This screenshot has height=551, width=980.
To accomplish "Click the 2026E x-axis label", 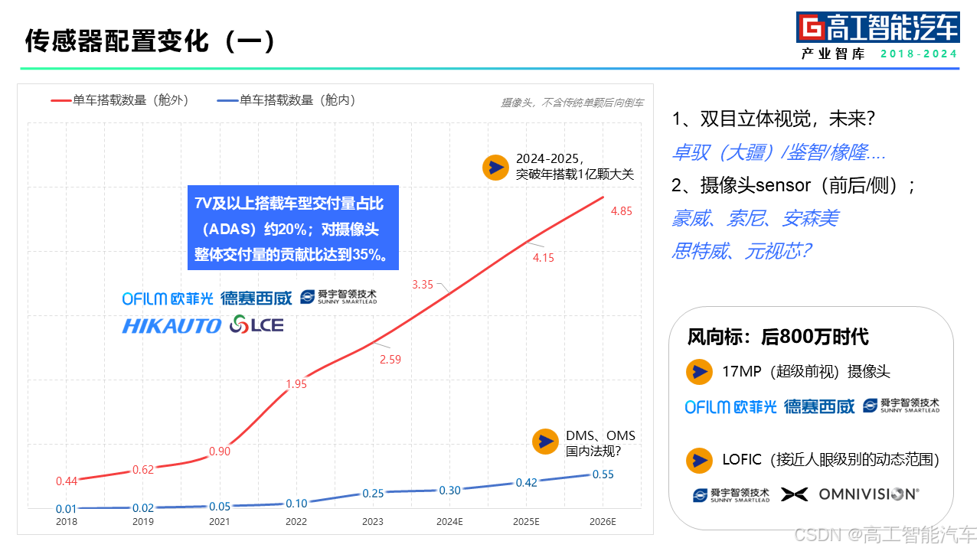I will tap(603, 522).
